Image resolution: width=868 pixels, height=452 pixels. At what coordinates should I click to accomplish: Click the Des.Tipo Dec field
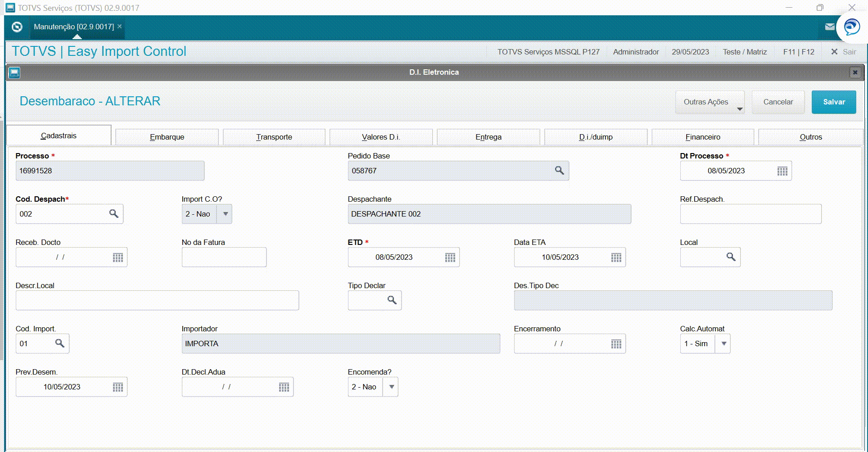tap(673, 300)
